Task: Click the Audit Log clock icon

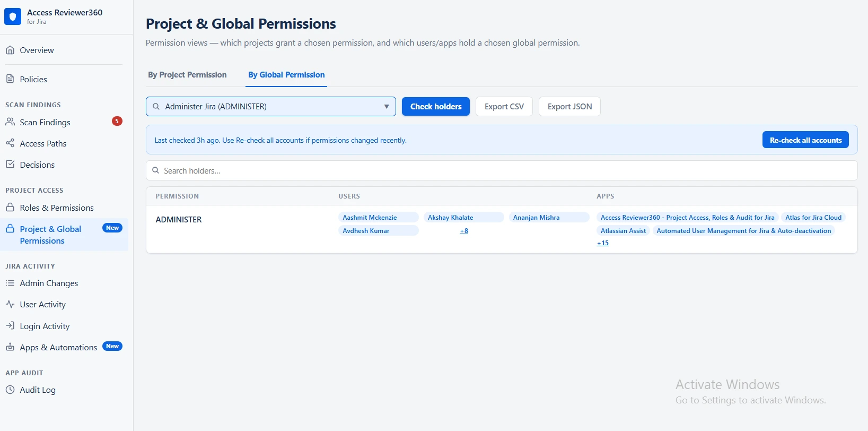Action: 10,390
